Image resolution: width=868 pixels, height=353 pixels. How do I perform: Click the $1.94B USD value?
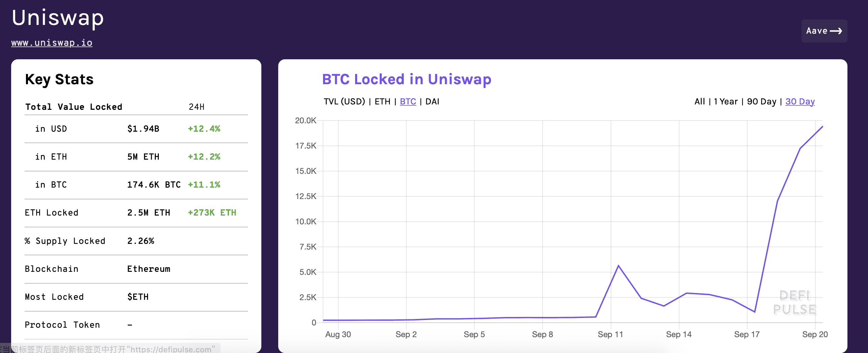point(143,129)
